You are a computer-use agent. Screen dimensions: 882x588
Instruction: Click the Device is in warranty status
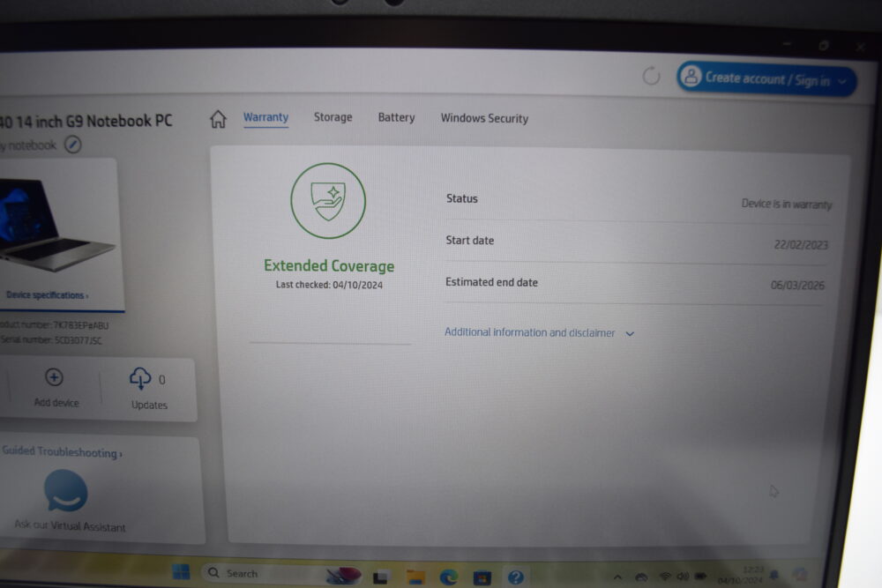click(x=787, y=204)
